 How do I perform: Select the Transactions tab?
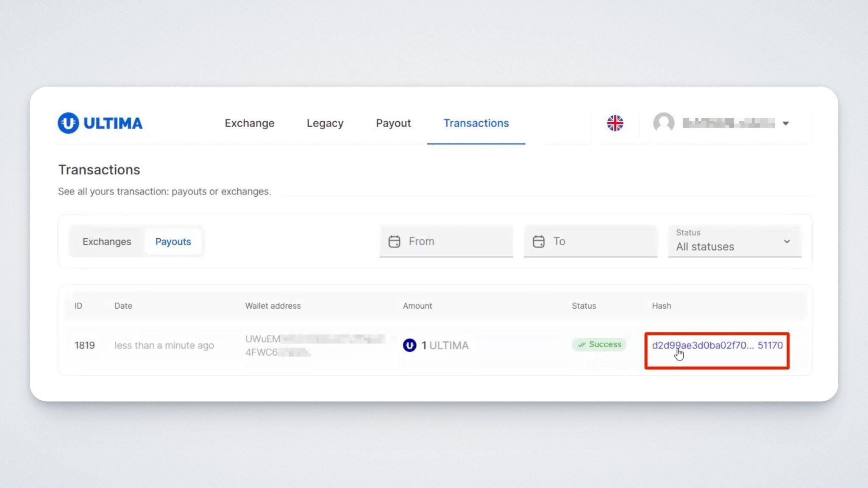tap(476, 123)
